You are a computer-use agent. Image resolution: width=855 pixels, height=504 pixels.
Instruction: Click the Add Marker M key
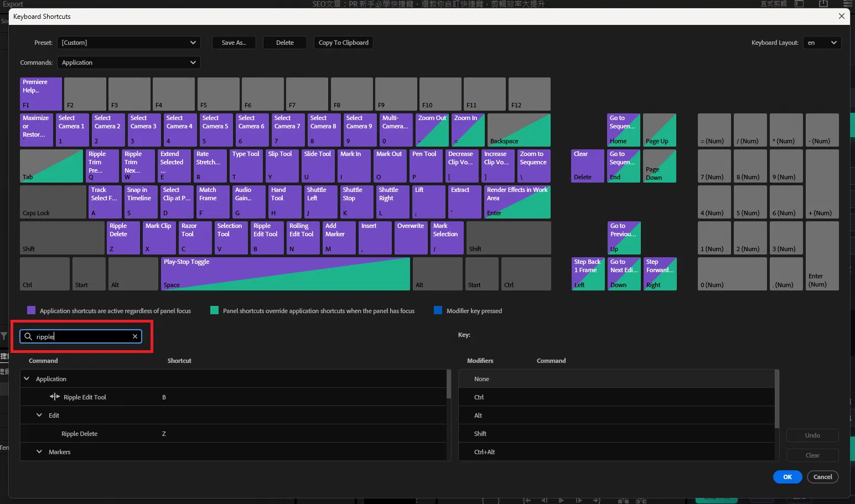(x=339, y=238)
